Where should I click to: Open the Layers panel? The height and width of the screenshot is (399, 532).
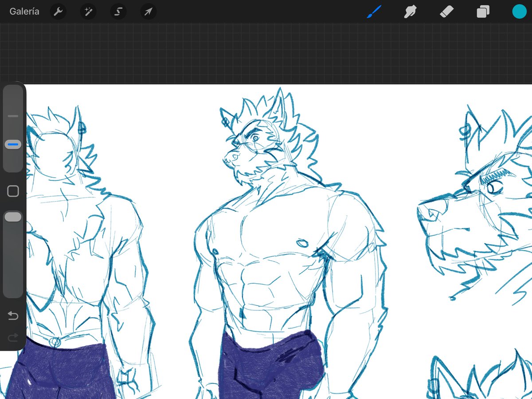tap(483, 12)
